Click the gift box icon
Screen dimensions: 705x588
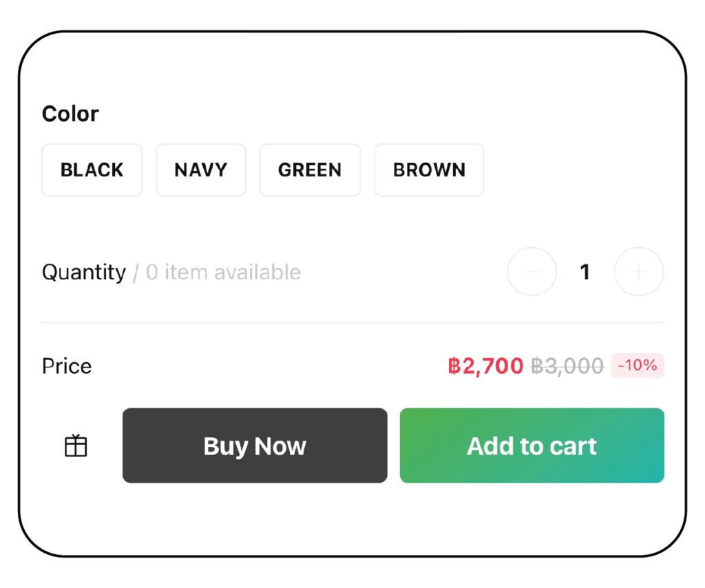pyautogui.click(x=76, y=446)
